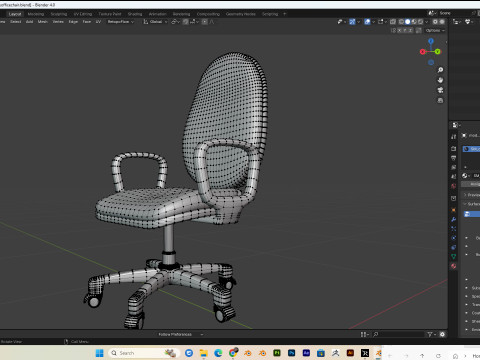Switch to rendered viewport shading
The height and width of the screenshot is (360, 480).
coord(420,22)
